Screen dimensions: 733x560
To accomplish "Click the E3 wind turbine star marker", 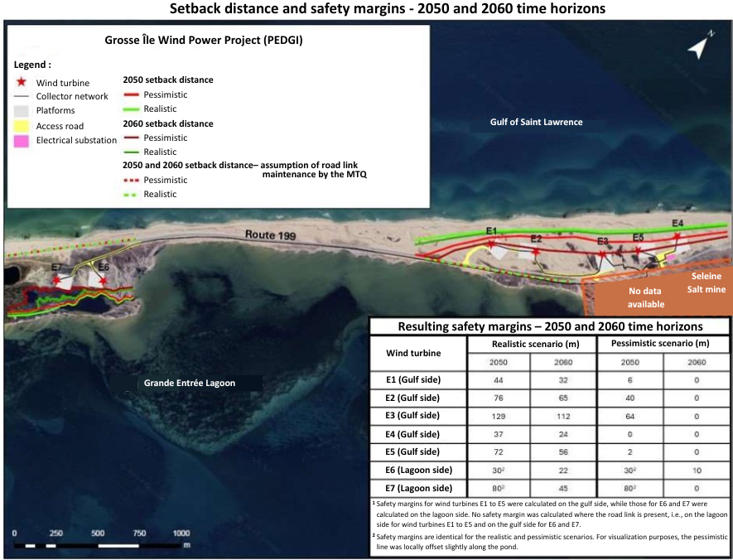I will 602,253.
